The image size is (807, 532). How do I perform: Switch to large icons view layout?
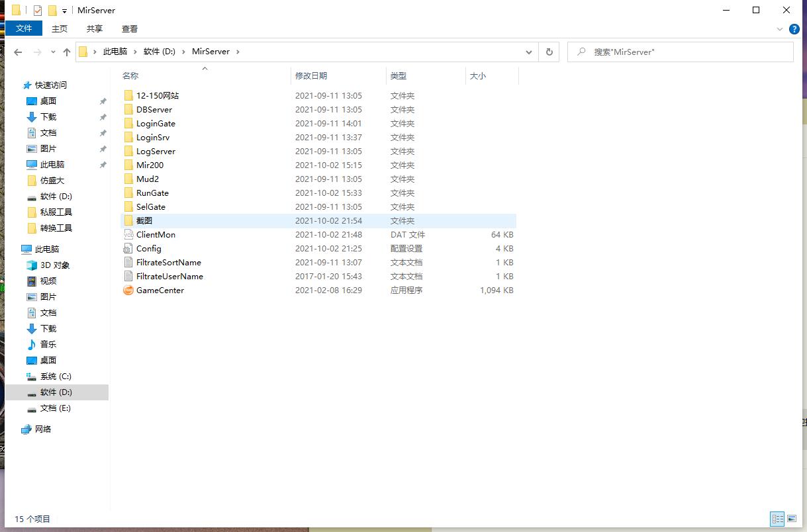(791, 519)
